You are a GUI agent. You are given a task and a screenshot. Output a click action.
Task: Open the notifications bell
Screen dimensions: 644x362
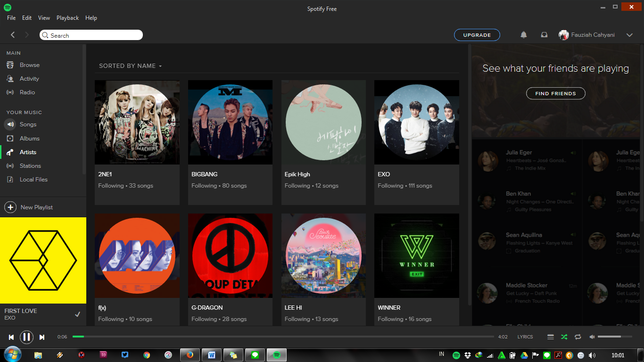[x=523, y=35]
